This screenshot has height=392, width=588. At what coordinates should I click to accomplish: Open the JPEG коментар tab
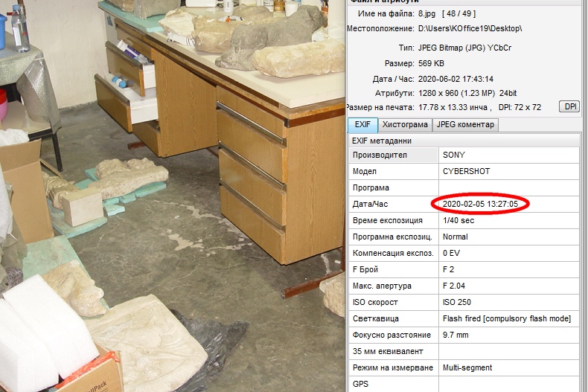click(464, 125)
